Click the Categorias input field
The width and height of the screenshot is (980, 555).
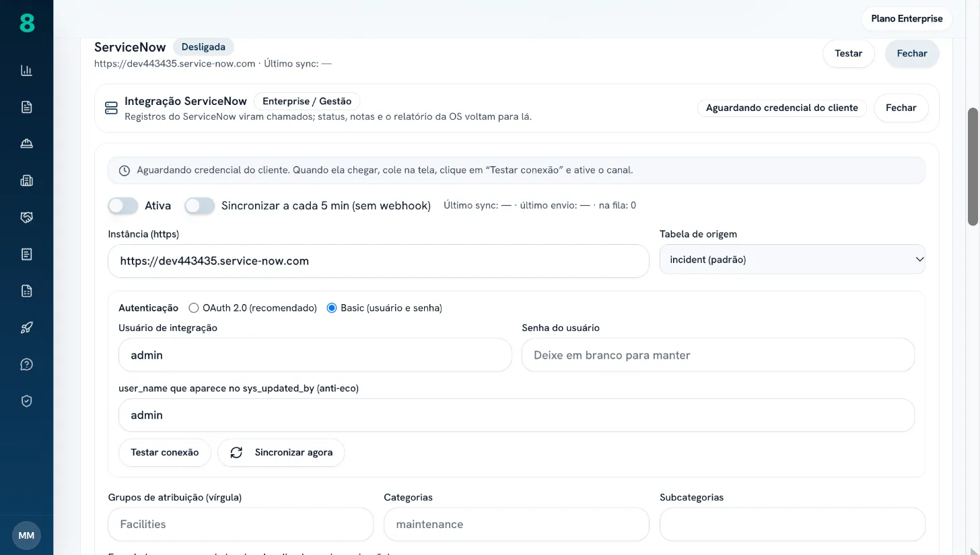click(516, 524)
